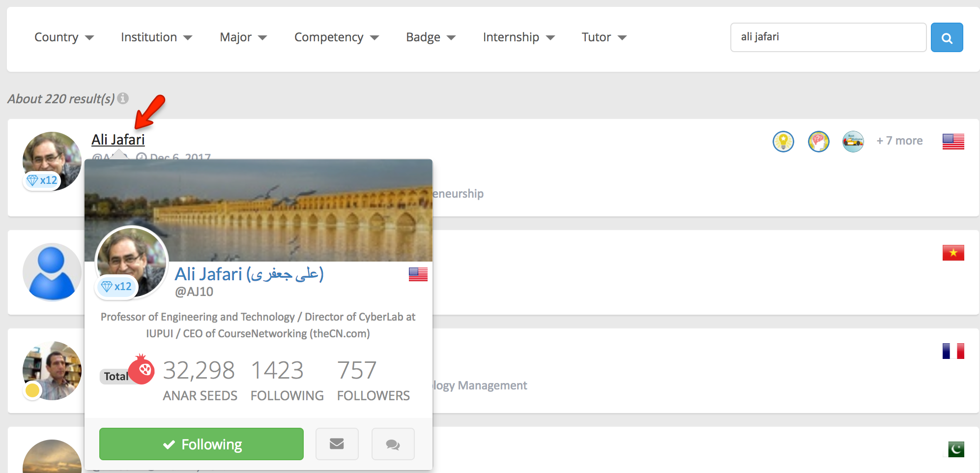
Task: Open the Badge filter dropdown
Action: (x=431, y=37)
